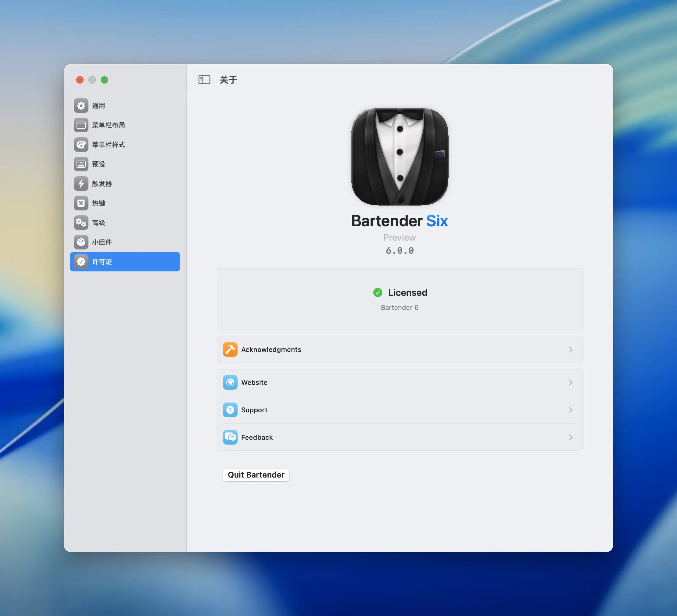Click the orange Acknowledgments hammer icon
This screenshot has width=677, height=616.
click(x=230, y=349)
